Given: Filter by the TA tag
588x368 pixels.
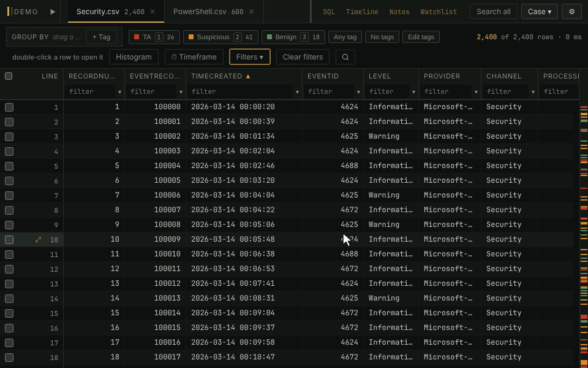Looking at the screenshot, I should point(154,37).
